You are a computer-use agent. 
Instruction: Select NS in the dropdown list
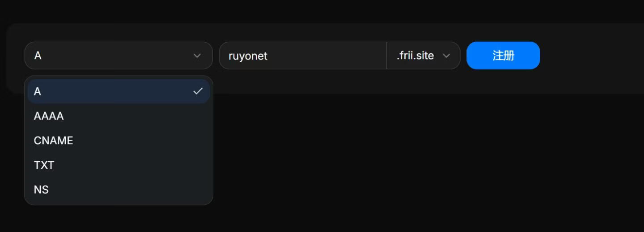[119, 190]
